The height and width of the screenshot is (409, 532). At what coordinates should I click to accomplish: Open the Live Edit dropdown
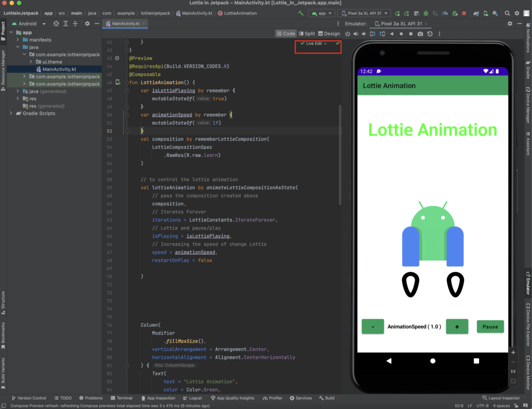314,44
